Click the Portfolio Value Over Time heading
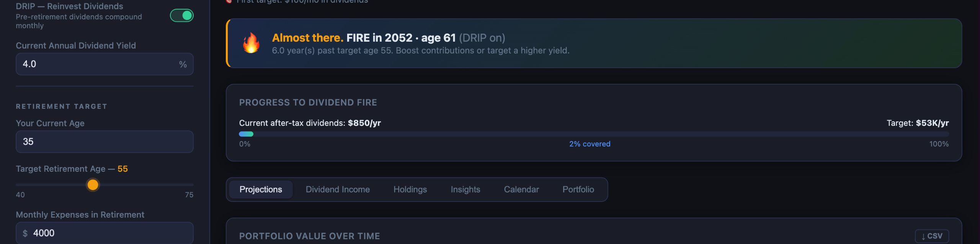 [309, 236]
